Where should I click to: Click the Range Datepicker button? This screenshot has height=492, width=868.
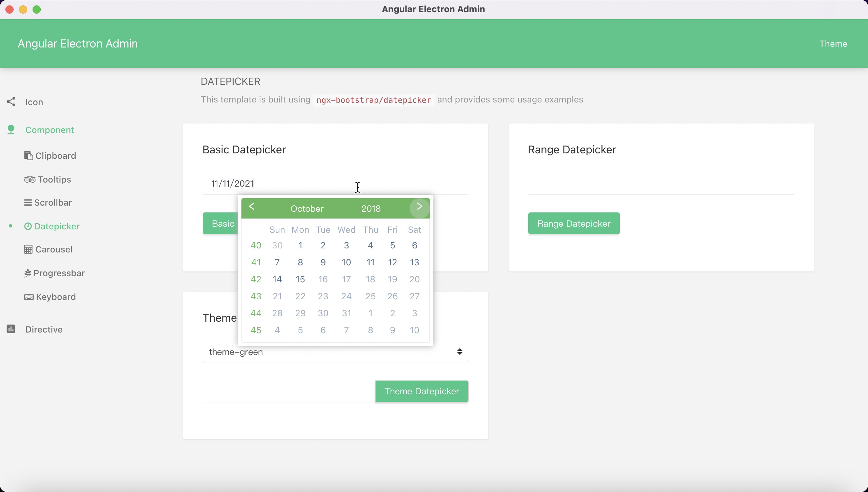pos(574,223)
